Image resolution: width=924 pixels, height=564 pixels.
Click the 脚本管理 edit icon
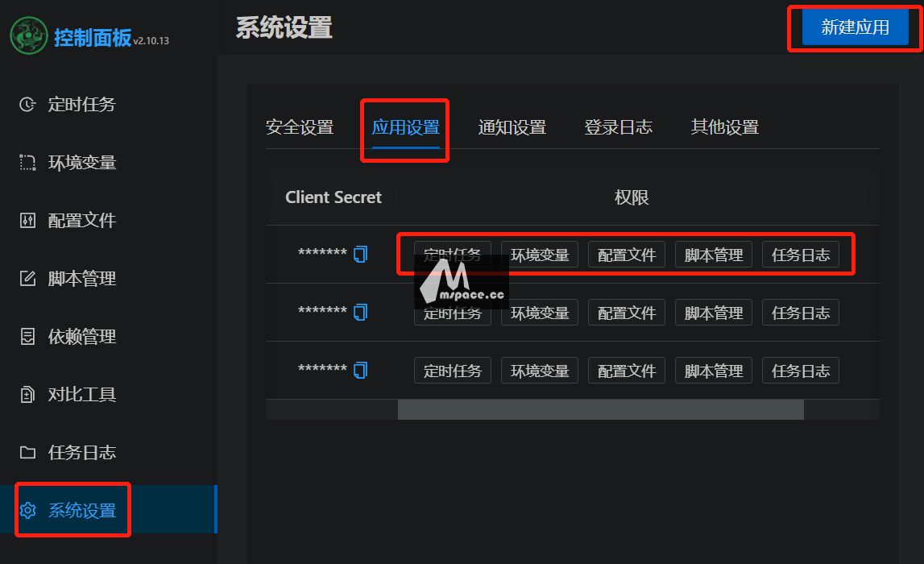click(27, 278)
